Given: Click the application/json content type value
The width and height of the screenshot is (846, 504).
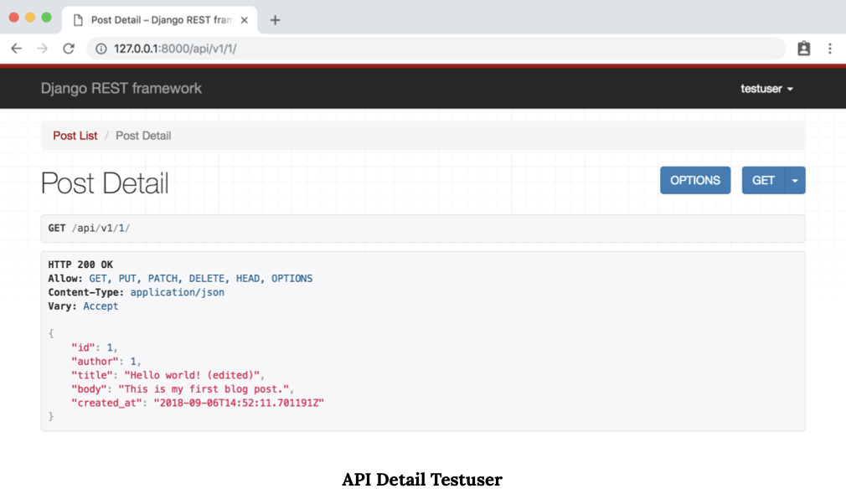Looking at the screenshot, I should (178, 292).
